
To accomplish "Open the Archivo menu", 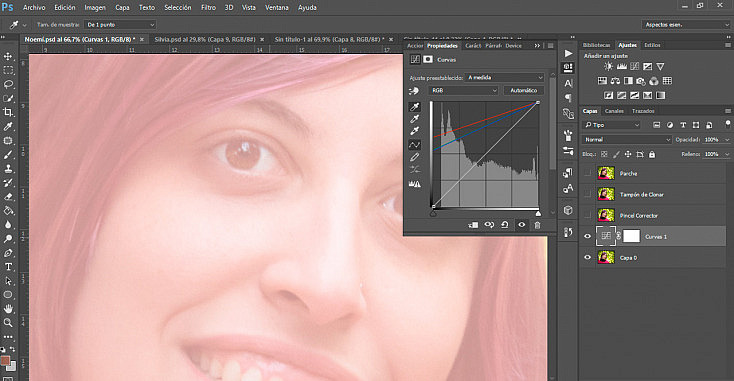I will [x=34, y=7].
